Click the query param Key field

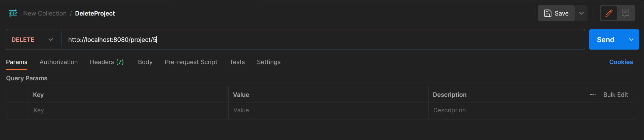pos(128,110)
